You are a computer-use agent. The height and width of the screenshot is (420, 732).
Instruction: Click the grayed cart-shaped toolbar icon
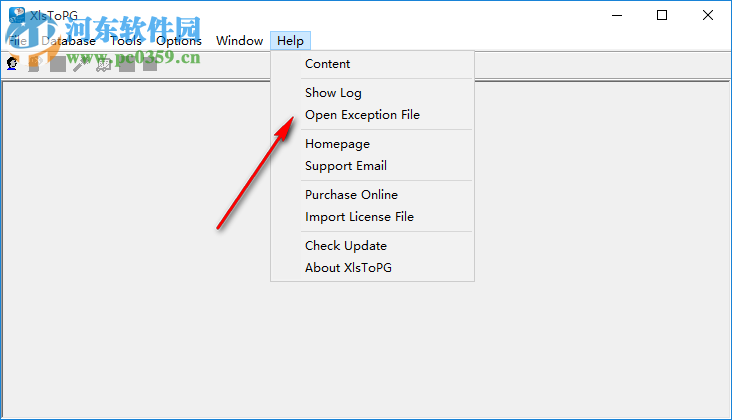[104, 64]
